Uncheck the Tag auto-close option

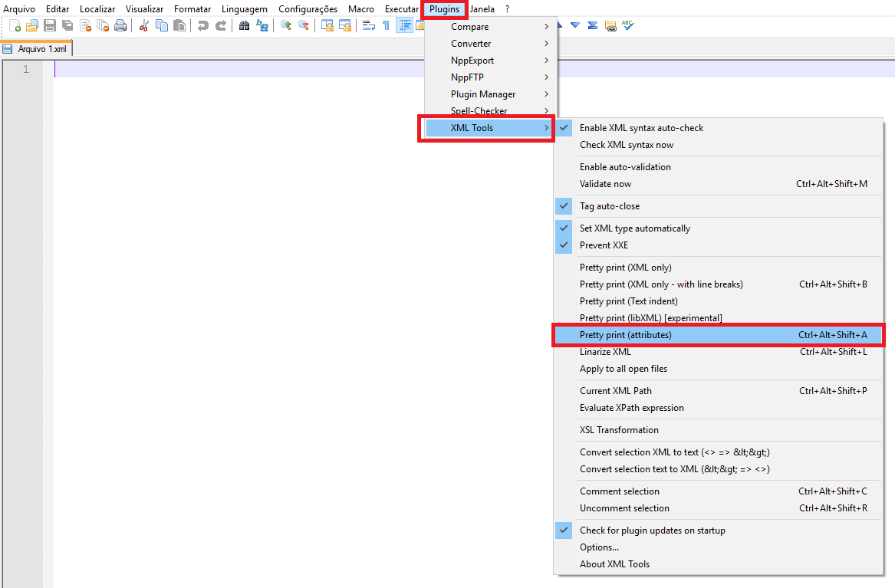pyautogui.click(x=719, y=206)
